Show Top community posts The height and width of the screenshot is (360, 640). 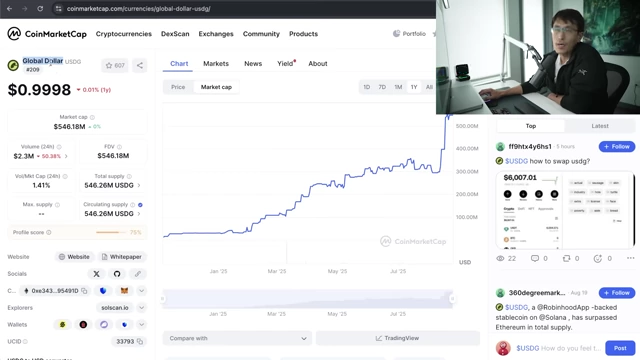(x=531, y=126)
